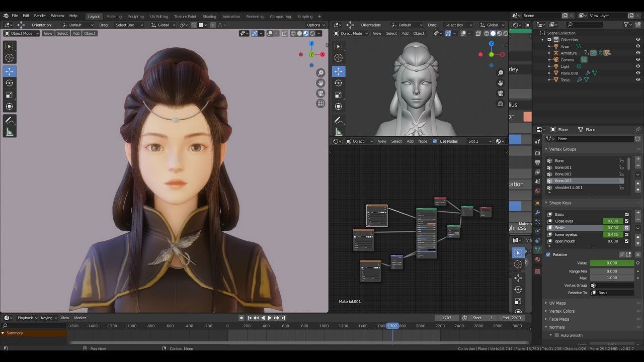The image size is (644, 362).
Task: Open Object Data properties green triangle icon
Action: [x=537, y=248]
